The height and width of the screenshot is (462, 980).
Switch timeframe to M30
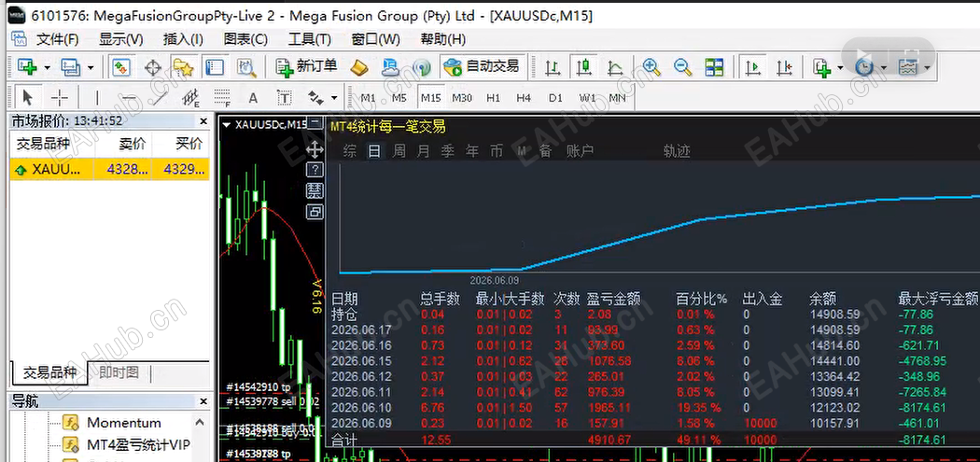[x=462, y=98]
